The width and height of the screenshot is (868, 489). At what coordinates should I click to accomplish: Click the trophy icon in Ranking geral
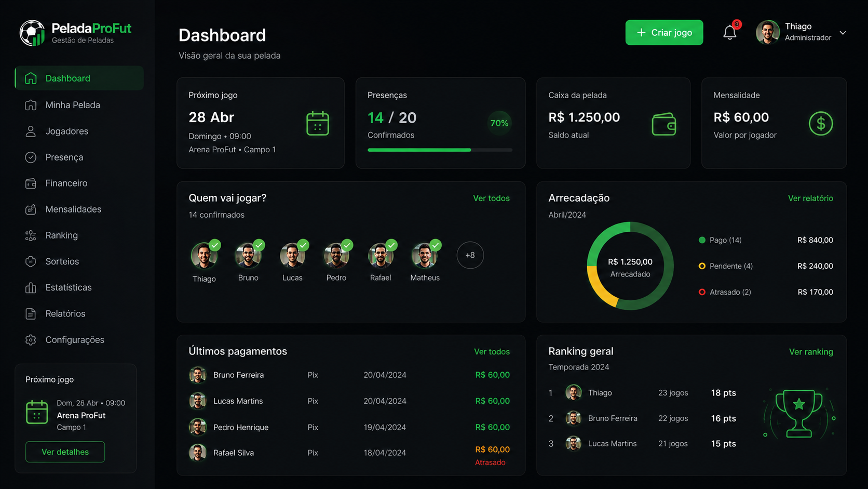click(x=799, y=414)
